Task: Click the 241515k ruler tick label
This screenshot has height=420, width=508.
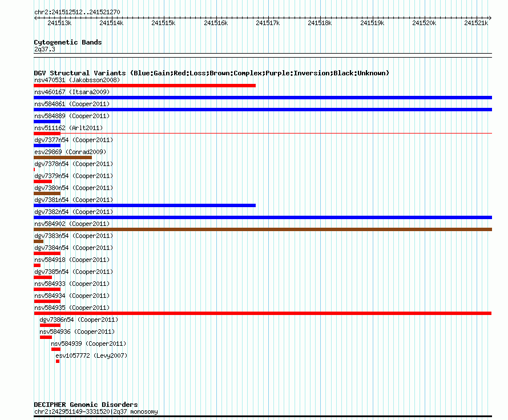Action: pos(163,23)
